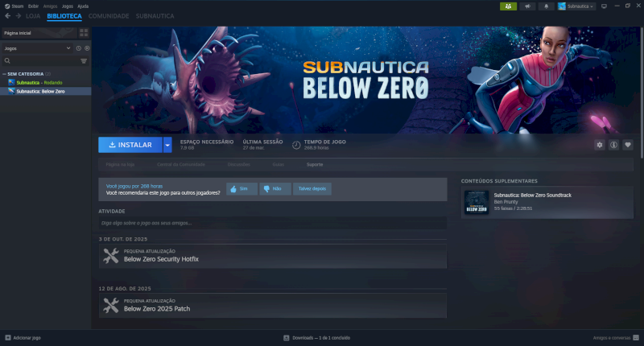This screenshot has height=346, width=644.
Task: Open the library filter options icon
Action: 84,60
